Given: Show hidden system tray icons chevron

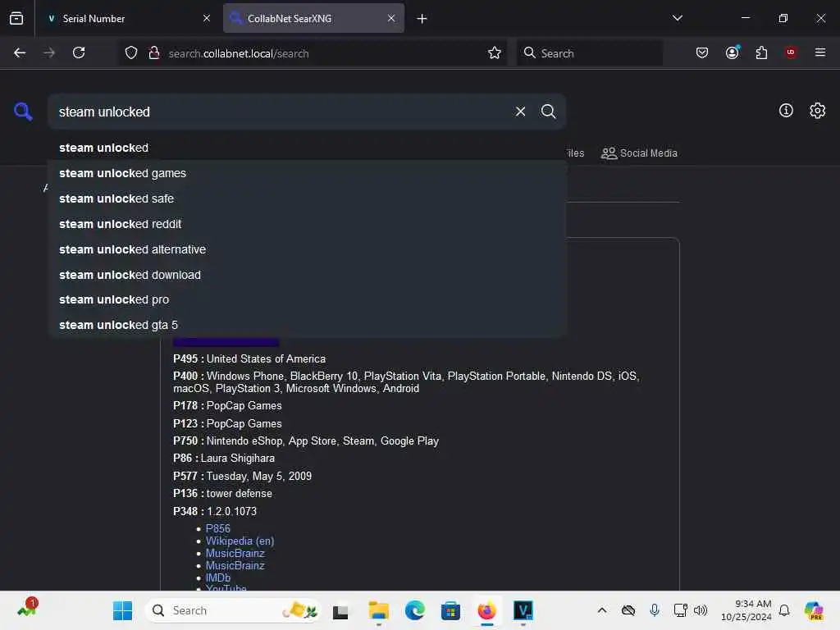Looking at the screenshot, I should [x=602, y=610].
